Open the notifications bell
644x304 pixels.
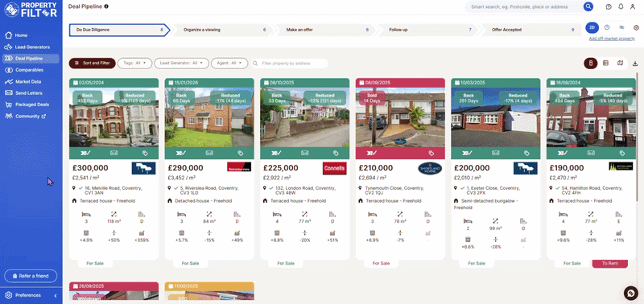(x=621, y=6)
